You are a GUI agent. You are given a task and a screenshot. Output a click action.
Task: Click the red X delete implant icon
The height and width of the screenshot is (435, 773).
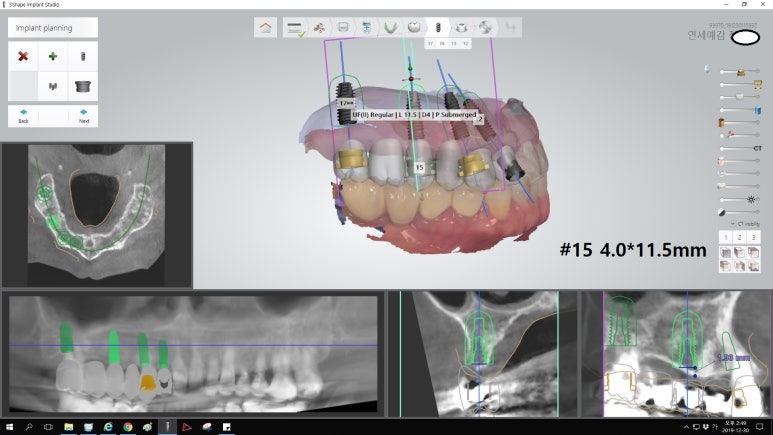click(x=23, y=57)
